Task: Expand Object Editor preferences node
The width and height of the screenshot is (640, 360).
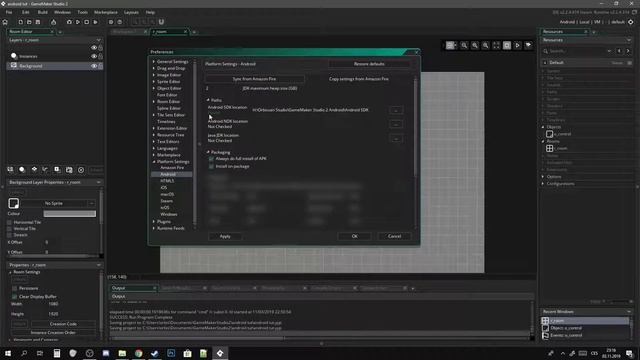Action: [154, 88]
